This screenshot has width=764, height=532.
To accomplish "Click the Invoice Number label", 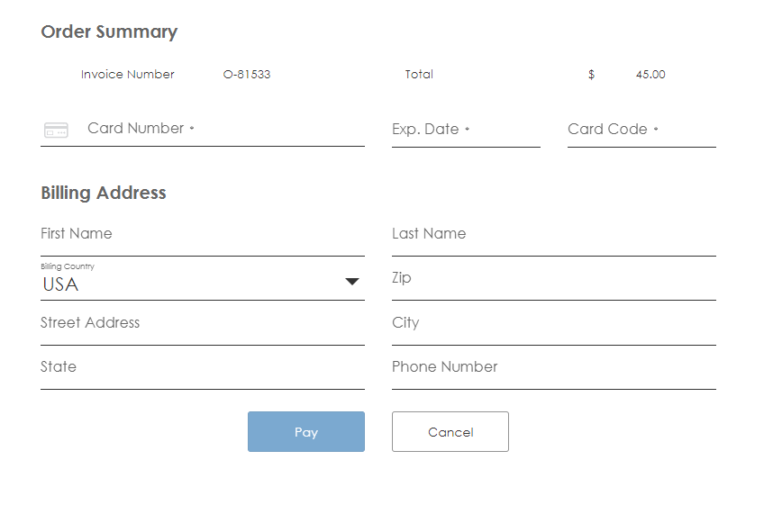I will [128, 75].
